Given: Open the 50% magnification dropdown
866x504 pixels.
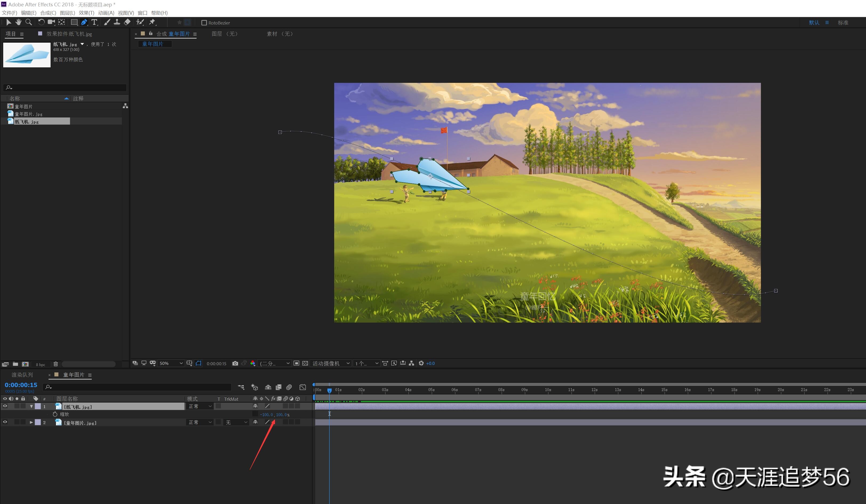Looking at the screenshot, I should (171, 363).
